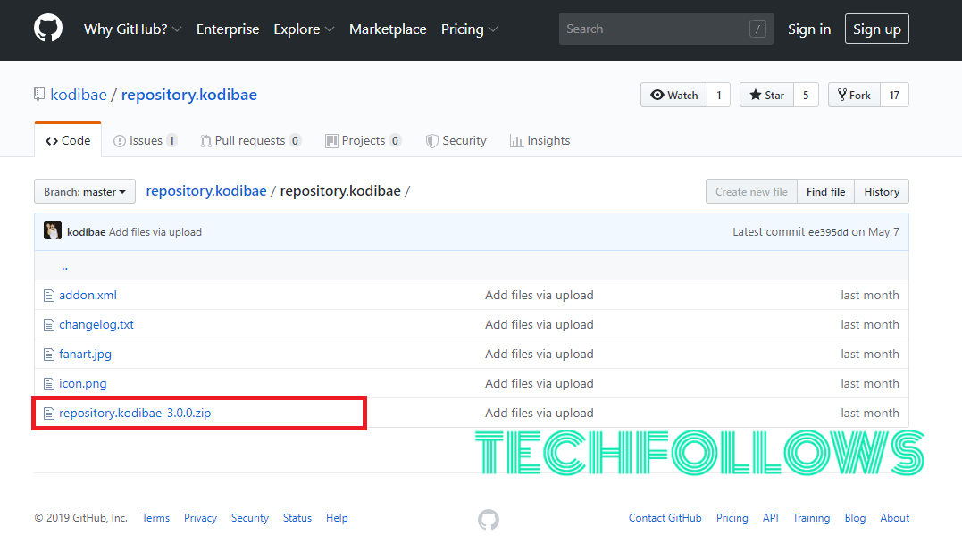The width and height of the screenshot is (962, 560).
Task: Switch to the Insights tab
Action: [x=540, y=140]
